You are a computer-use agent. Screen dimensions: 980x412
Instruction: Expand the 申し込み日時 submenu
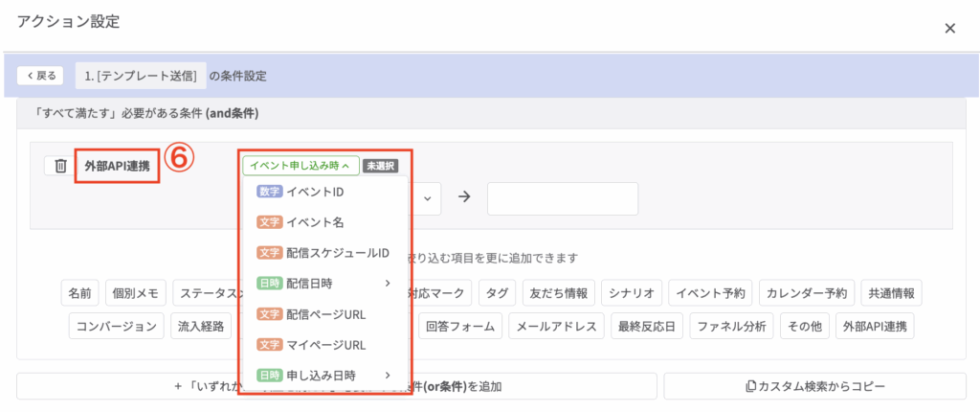tap(388, 375)
